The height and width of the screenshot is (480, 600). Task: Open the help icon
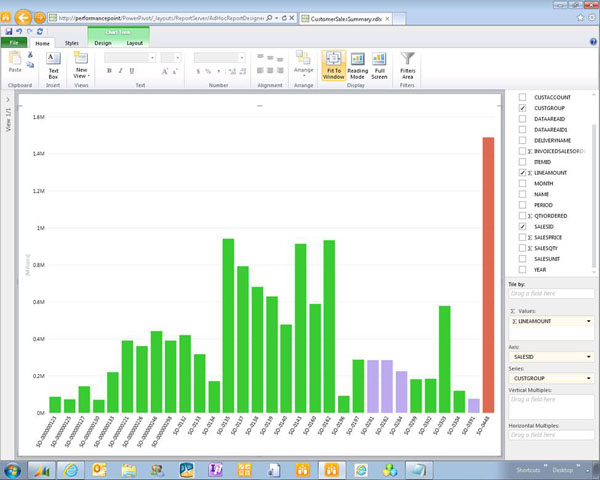pyautogui.click(x=593, y=42)
